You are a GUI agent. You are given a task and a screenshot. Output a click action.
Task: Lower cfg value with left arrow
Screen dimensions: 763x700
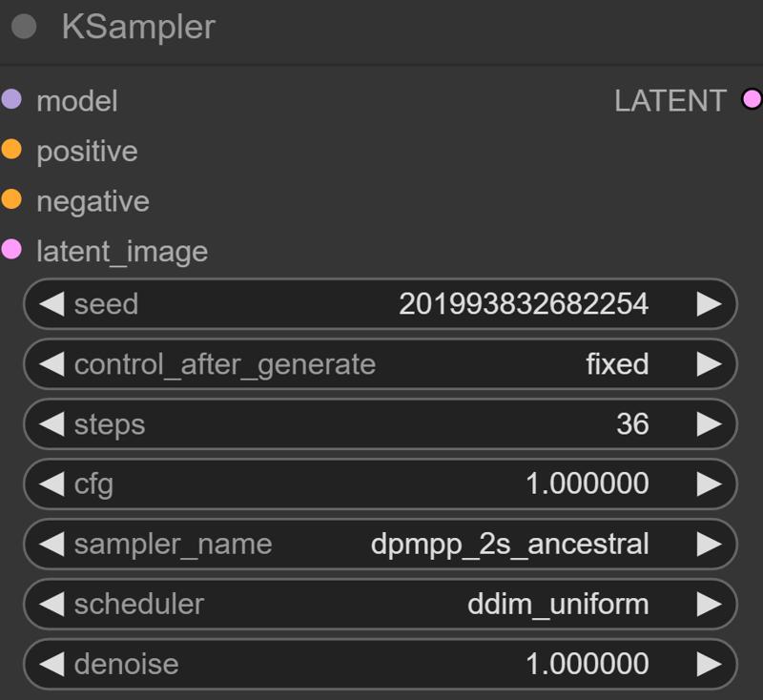click(52, 484)
